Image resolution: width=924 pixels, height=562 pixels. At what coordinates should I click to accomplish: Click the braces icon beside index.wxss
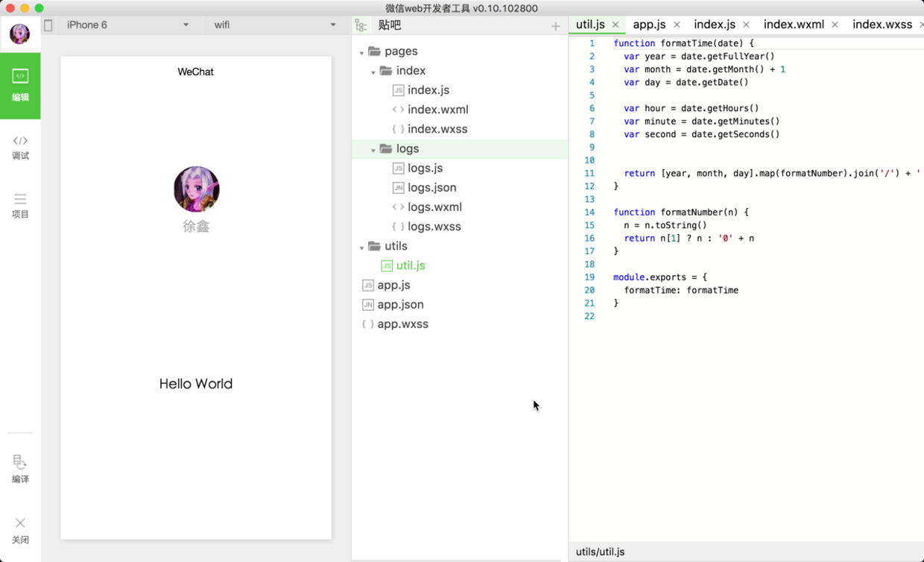(398, 129)
